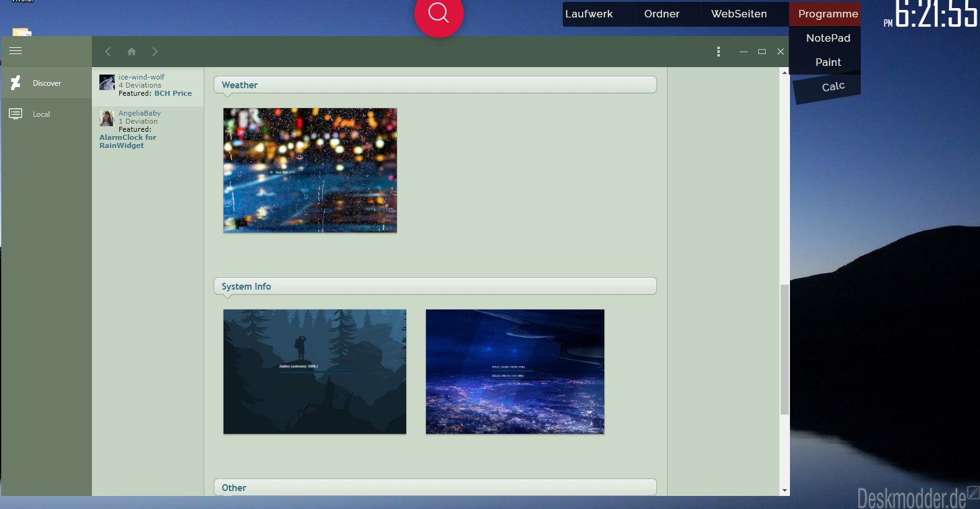Launch Paint from Programme list

click(x=828, y=62)
